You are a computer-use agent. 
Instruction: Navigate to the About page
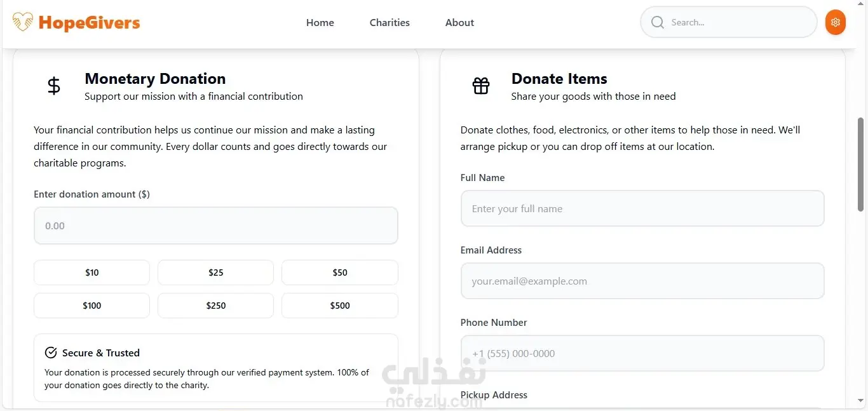459,23
